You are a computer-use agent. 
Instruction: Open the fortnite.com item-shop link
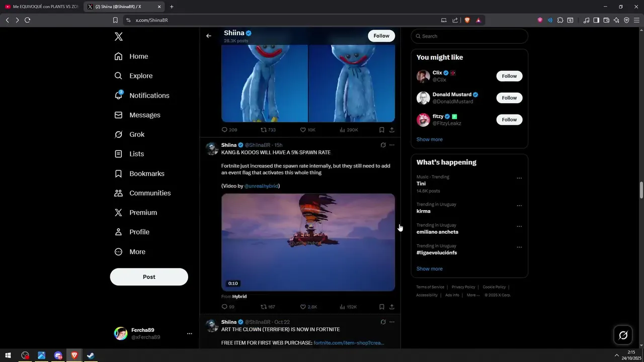(349, 343)
